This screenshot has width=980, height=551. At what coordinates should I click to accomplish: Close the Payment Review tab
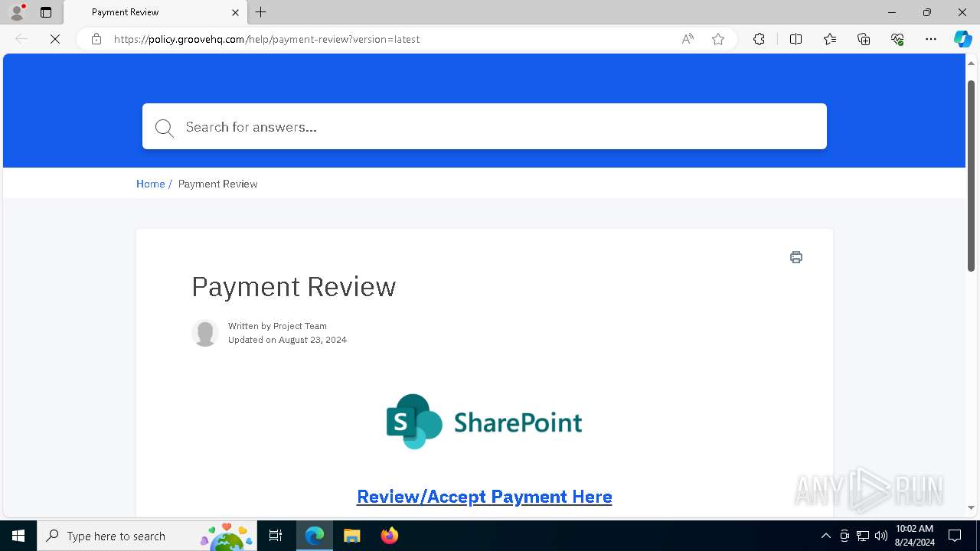(x=235, y=12)
